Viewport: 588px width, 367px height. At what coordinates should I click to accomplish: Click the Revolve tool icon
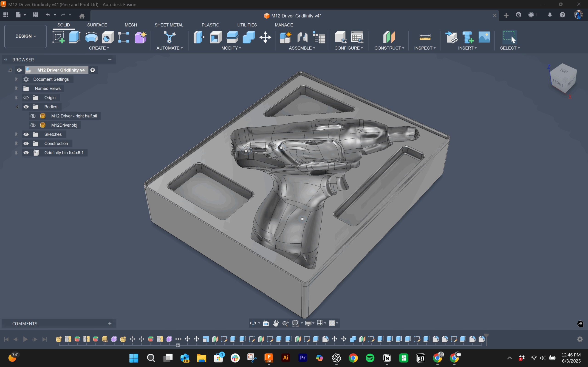click(x=91, y=37)
